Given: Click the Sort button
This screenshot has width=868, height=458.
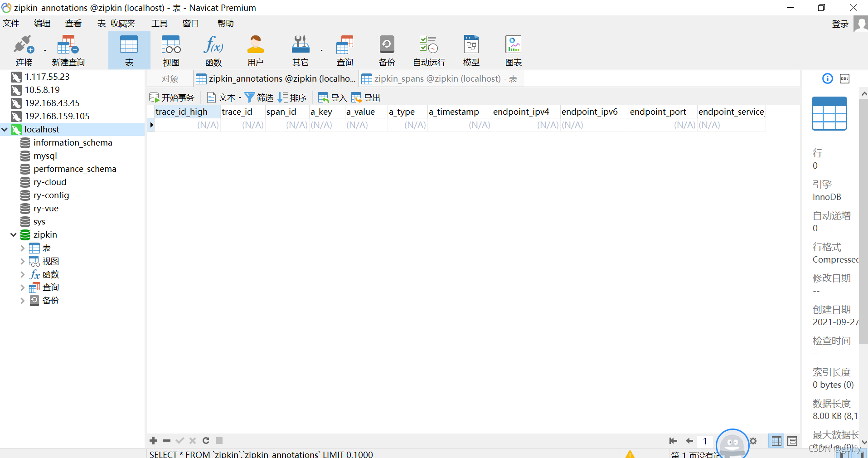Looking at the screenshot, I should (x=292, y=97).
